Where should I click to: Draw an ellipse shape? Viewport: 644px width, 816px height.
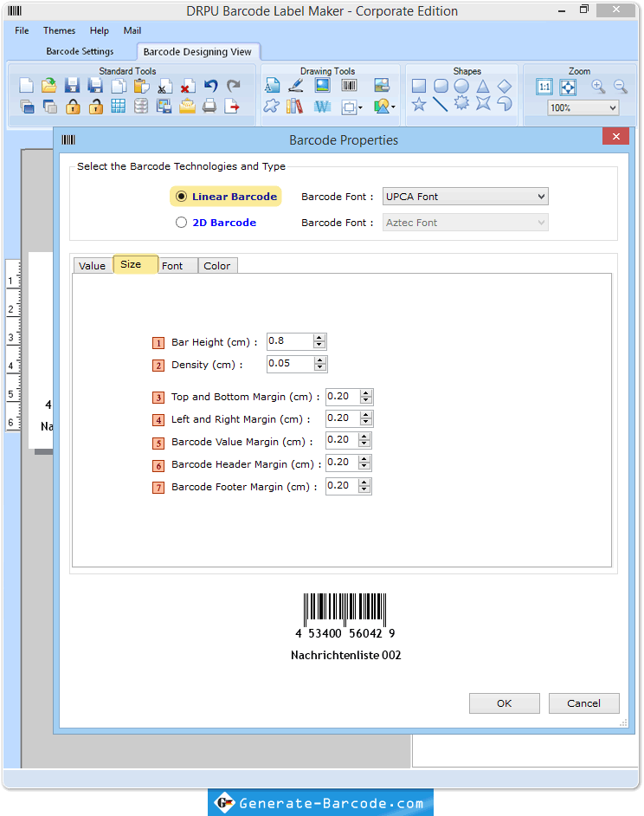point(461,86)
